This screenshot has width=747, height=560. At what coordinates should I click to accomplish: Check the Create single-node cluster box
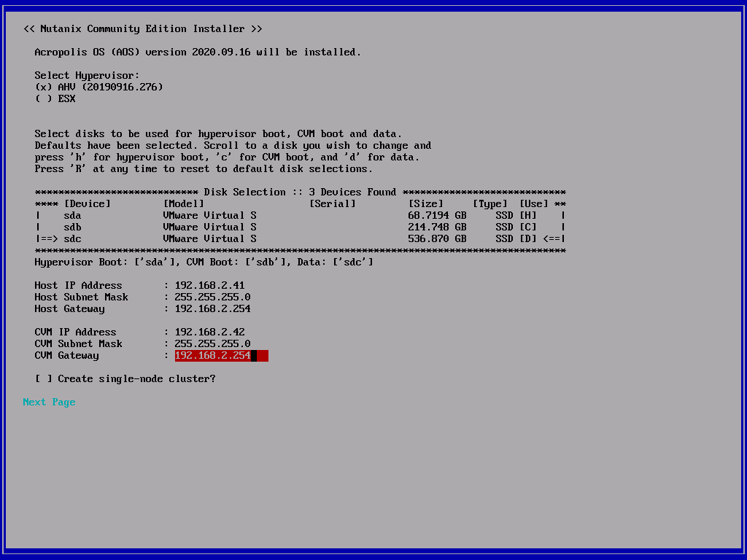click(43, 379)
